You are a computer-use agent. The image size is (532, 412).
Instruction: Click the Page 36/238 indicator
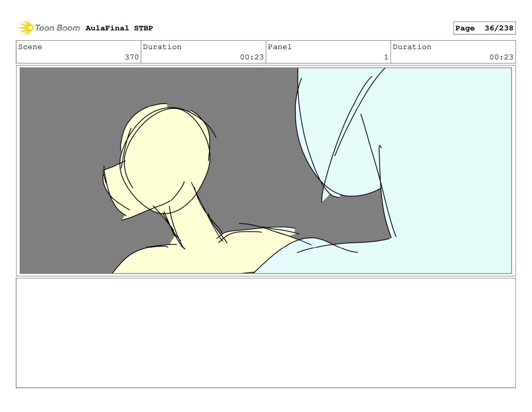tap(484, 28)
